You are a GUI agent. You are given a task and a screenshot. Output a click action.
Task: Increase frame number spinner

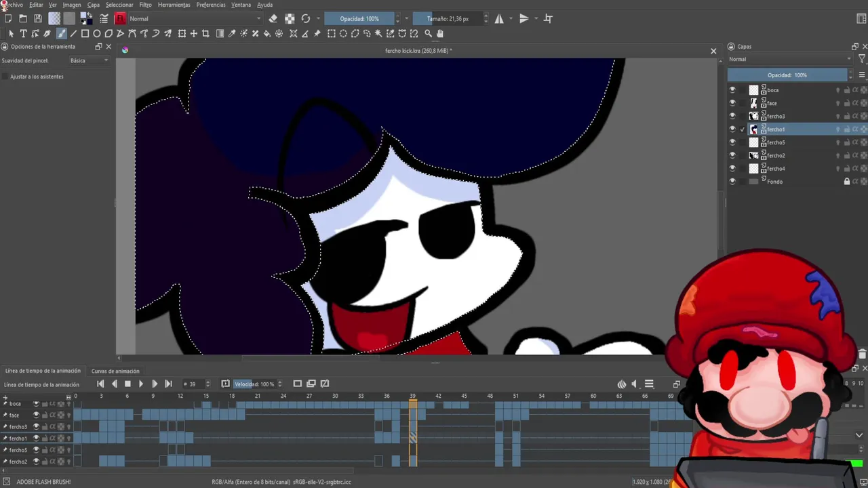(x=208, y=382)
